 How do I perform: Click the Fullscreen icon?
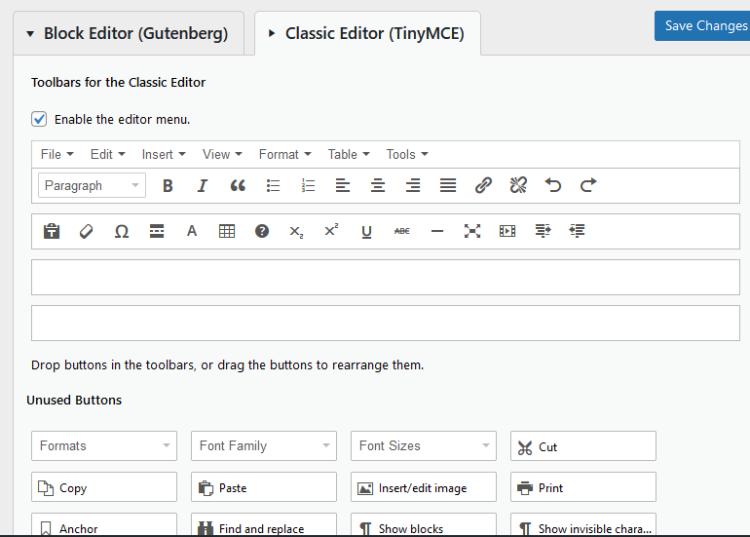point(472,231)
